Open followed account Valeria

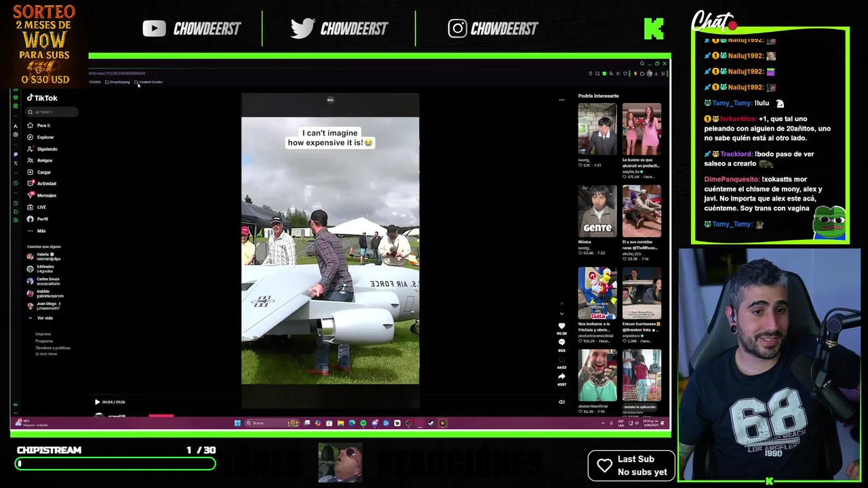44,257
